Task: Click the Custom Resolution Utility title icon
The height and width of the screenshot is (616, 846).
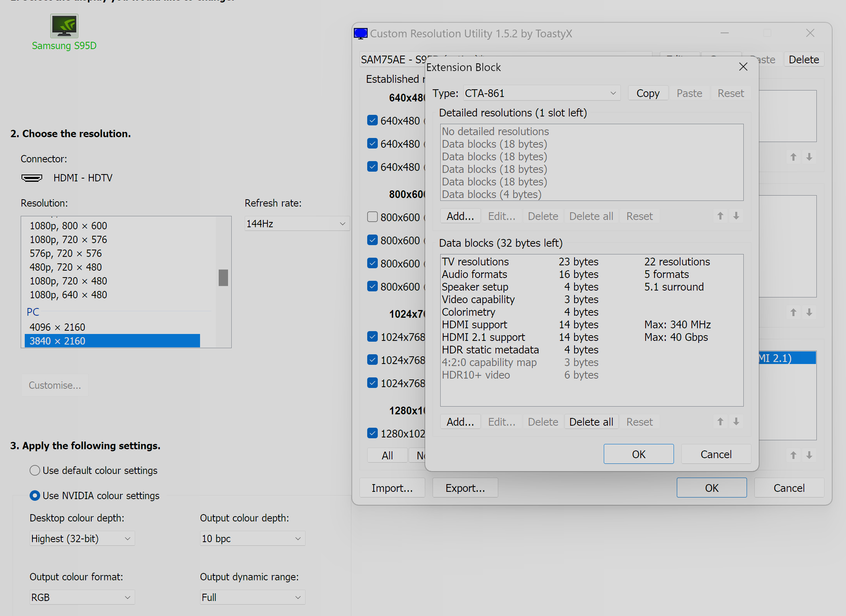Action: 361,33
